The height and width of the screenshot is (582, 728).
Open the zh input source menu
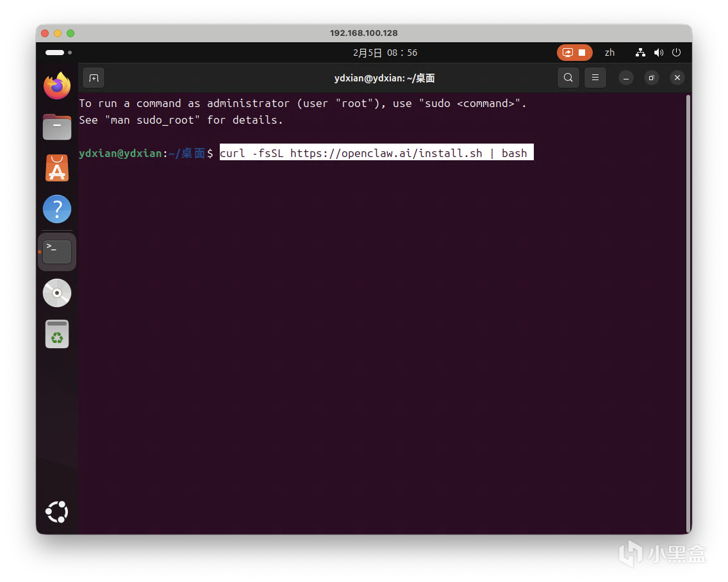click(x=609, y=53)
